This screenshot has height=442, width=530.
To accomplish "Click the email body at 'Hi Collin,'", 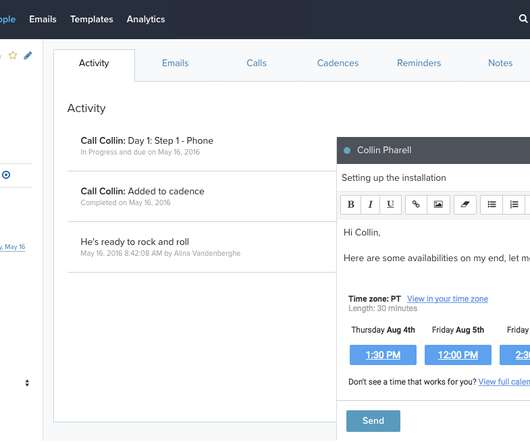I will coord(362,232).
